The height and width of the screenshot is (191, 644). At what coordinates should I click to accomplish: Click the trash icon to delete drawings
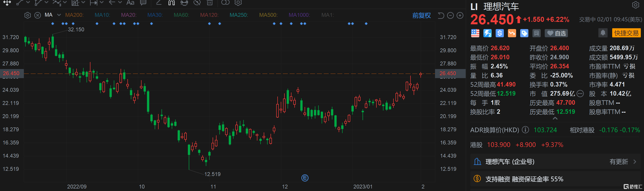click(209, 3)
